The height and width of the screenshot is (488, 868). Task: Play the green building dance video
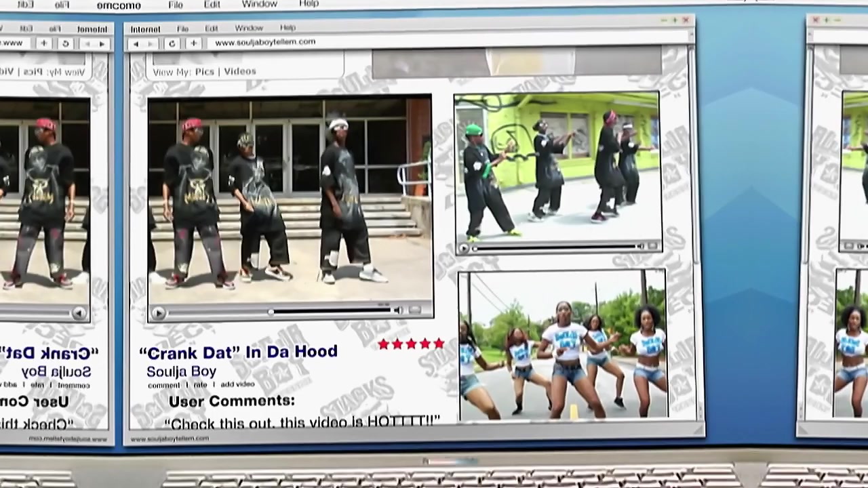[x=464, y=249]
